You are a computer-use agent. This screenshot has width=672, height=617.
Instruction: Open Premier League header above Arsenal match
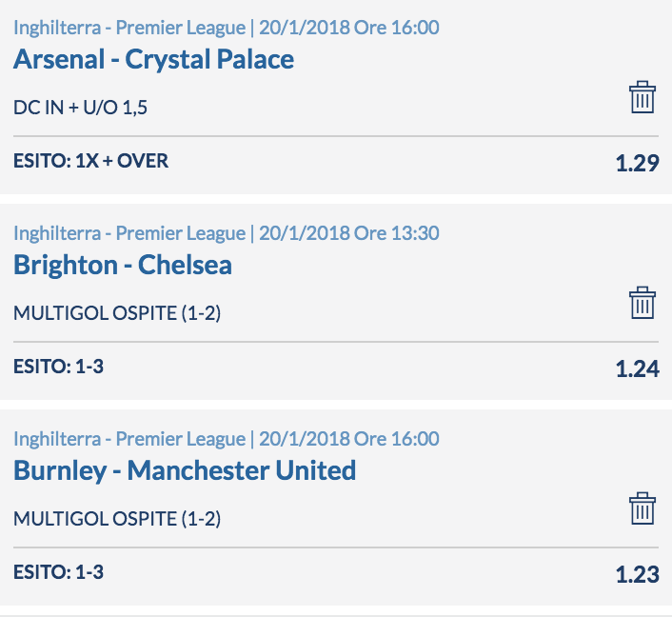227,28
